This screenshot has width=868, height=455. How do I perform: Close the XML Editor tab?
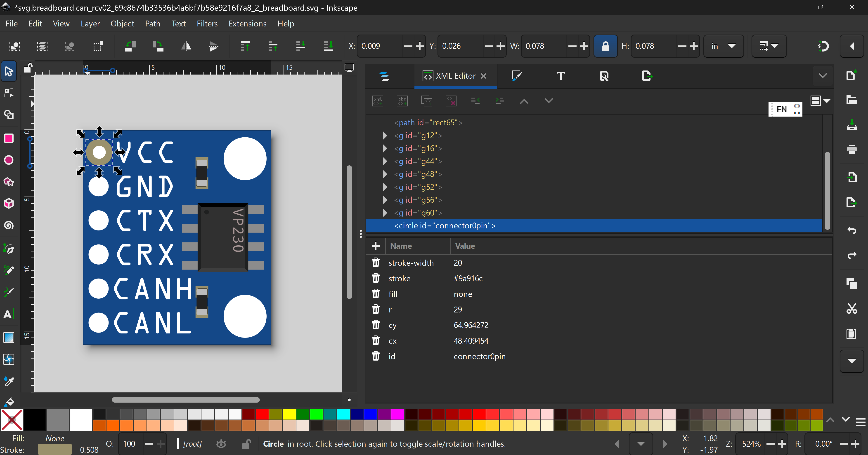coord(484,76)
